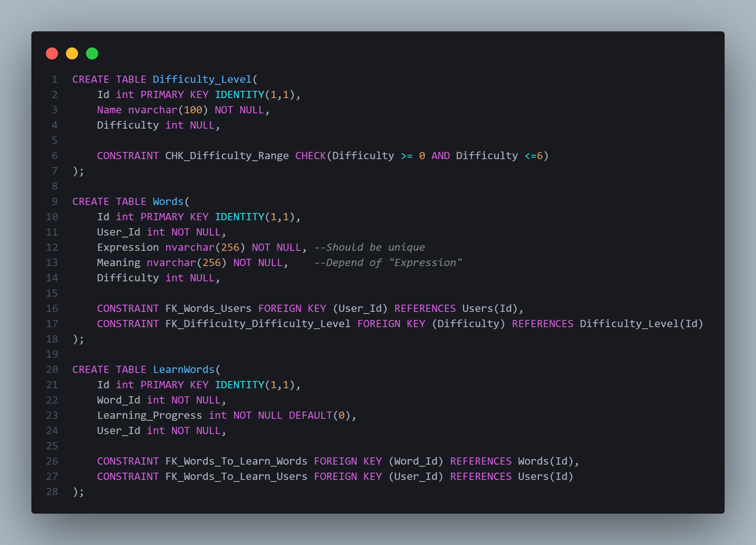
Task: Click the <= operator on line 6
Action: [x=530, y=156]
